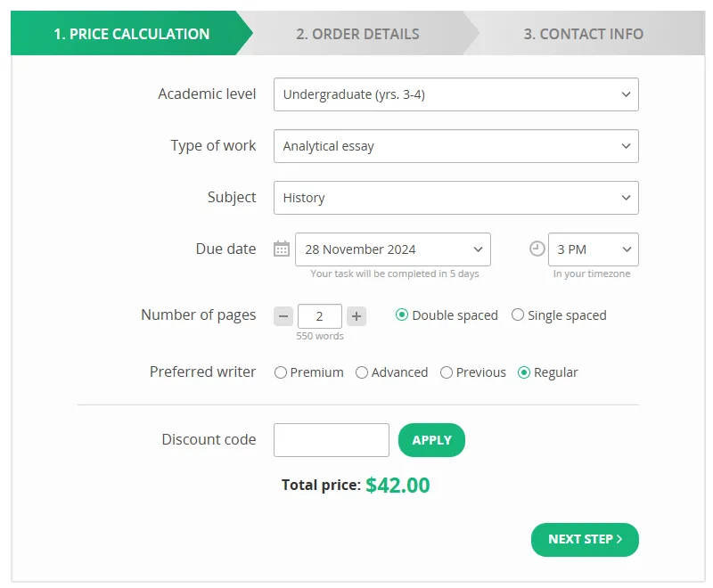Apply the discount code
713x588 pixels.
(431, 440)
